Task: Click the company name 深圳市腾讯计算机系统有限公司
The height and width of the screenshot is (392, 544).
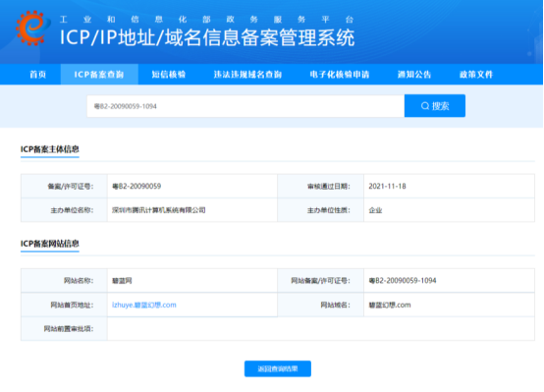Action: pyautogui.click(x=158, y=210)
